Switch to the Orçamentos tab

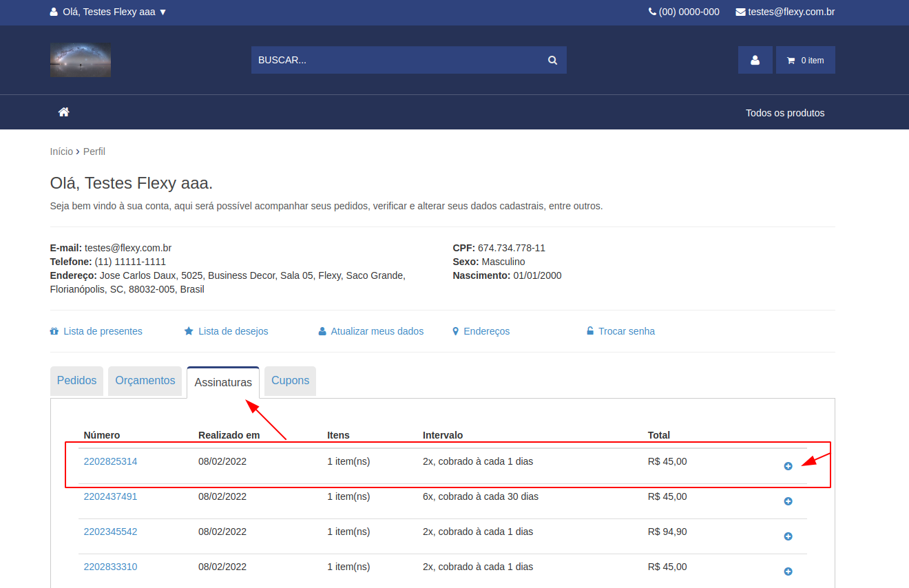tap(145, 381)
